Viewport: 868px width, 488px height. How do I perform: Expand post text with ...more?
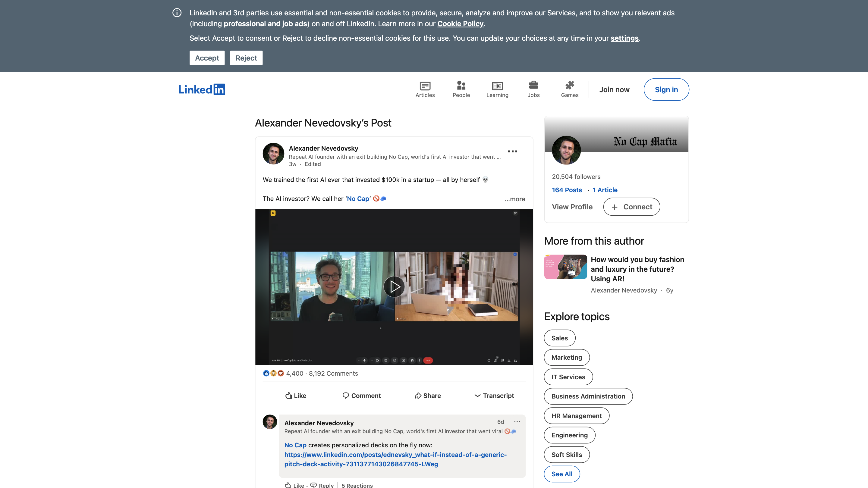[514, 199]
